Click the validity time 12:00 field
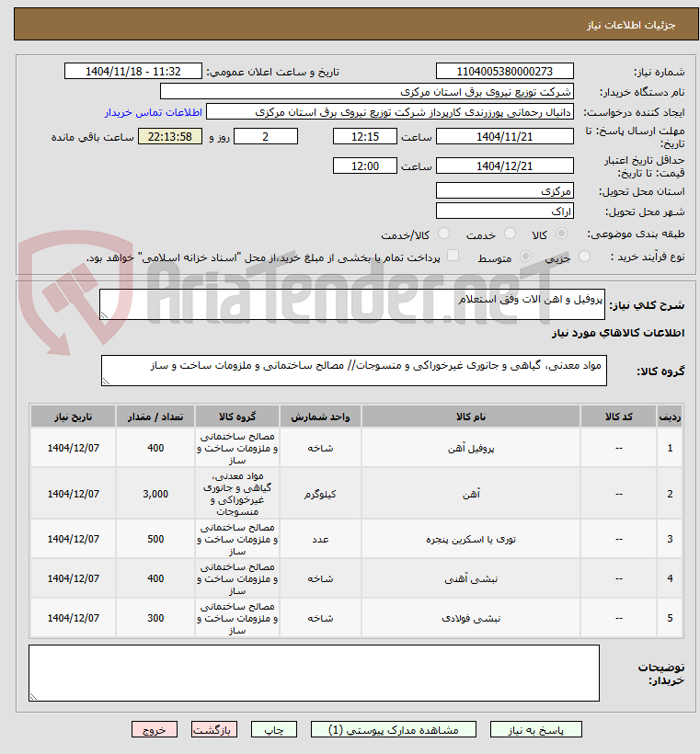This screenshot has height=754, width=700. tap(364, 166)
